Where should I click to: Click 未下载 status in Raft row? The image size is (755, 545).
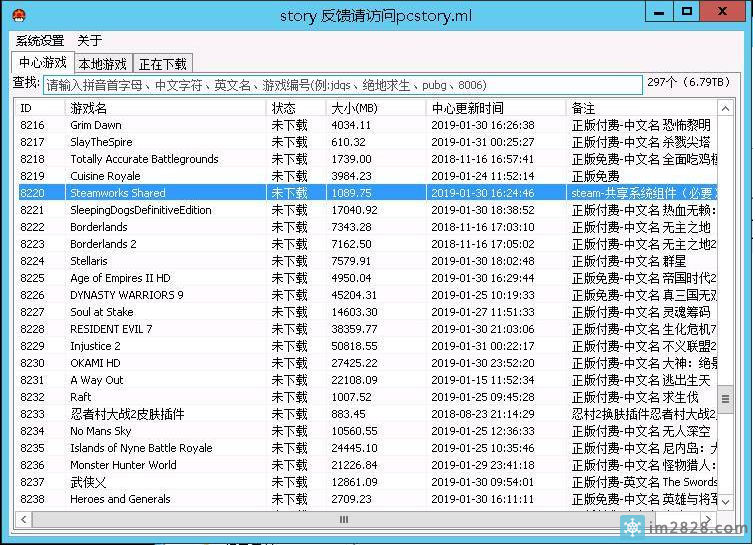click(x=289, y=397)
